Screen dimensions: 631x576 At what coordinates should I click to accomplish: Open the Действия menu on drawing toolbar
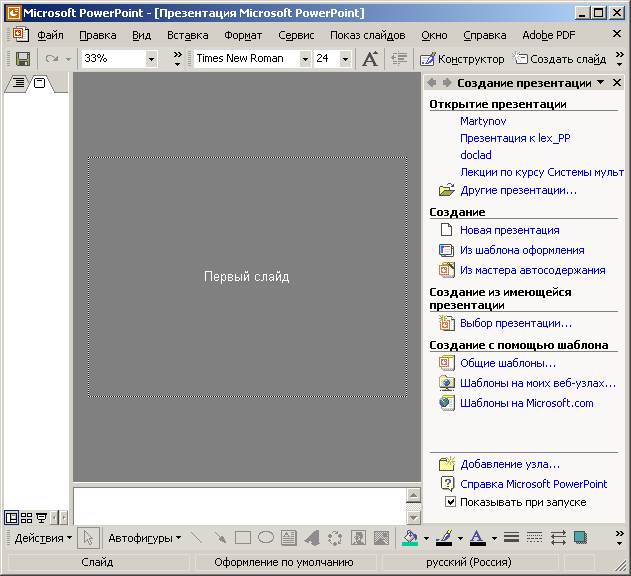click(43, 538)
